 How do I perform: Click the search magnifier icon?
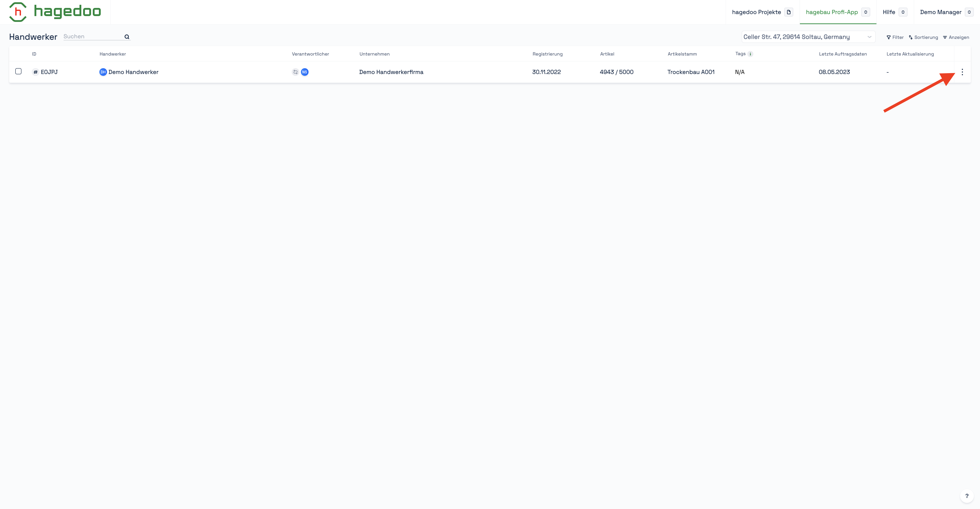tap(127, 37)
